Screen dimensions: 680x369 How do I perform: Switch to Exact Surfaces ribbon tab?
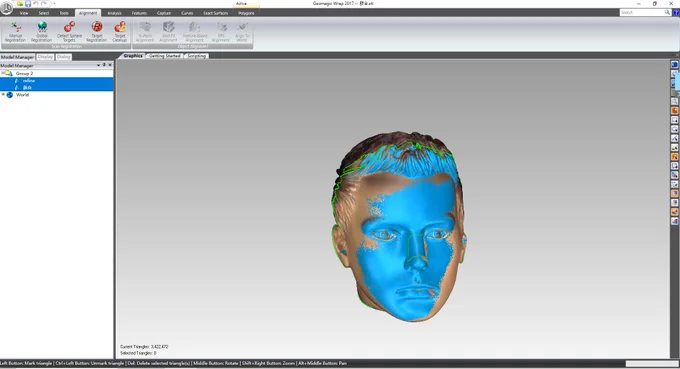pos(216,13)
